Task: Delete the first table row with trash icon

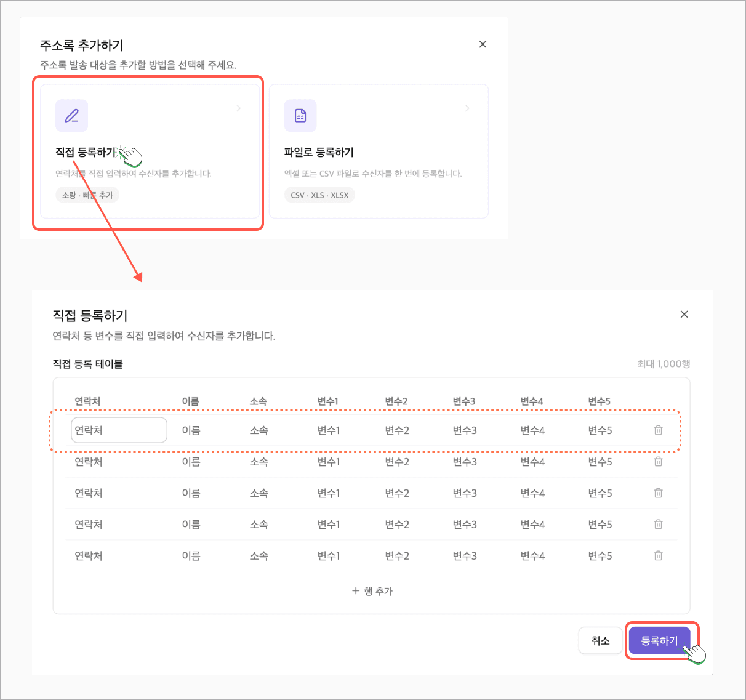Action: point(658,430)
